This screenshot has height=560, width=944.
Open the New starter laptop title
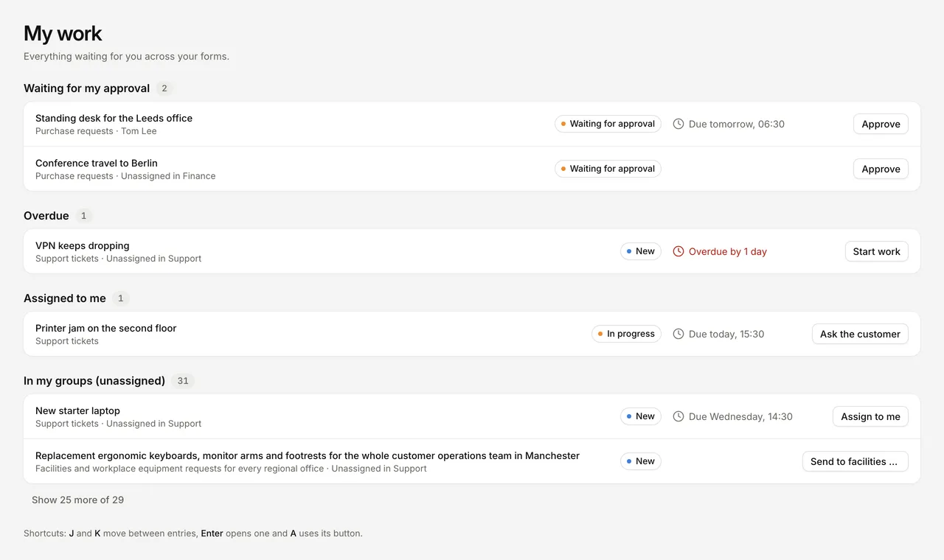click(x=77, y=410)
